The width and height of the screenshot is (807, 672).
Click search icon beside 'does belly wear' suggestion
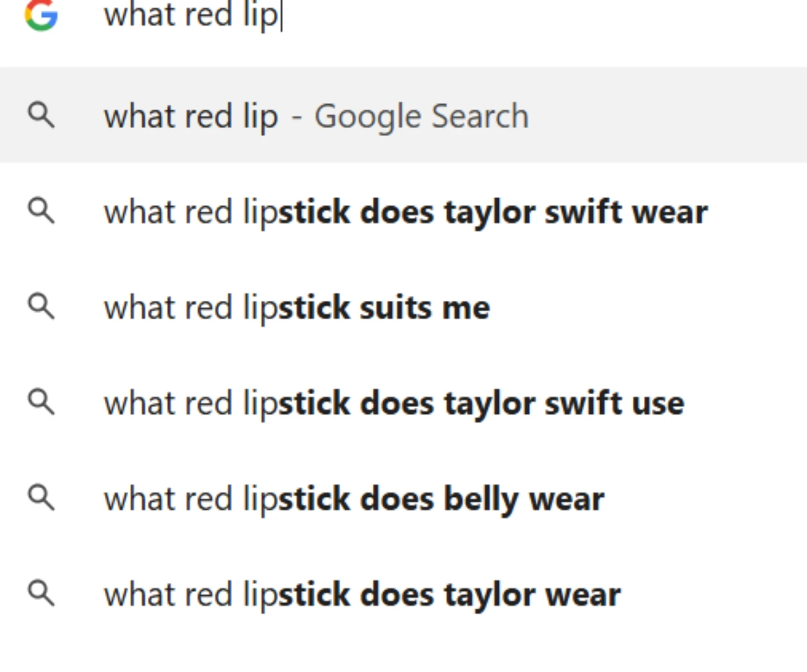(x=41, y=498)
